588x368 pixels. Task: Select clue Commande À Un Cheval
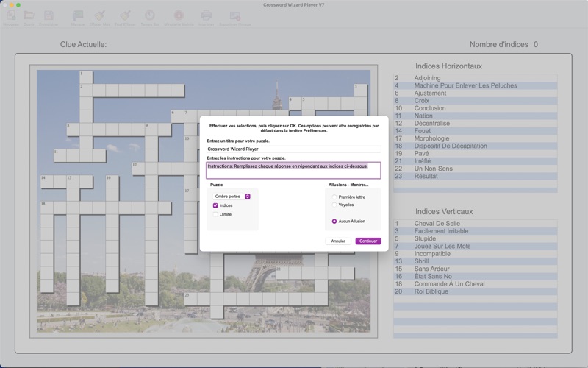click(475, 284)
